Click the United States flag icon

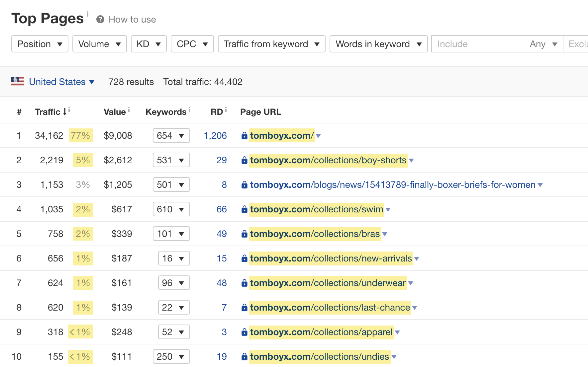pyautogui.click(x=18, y=82)
